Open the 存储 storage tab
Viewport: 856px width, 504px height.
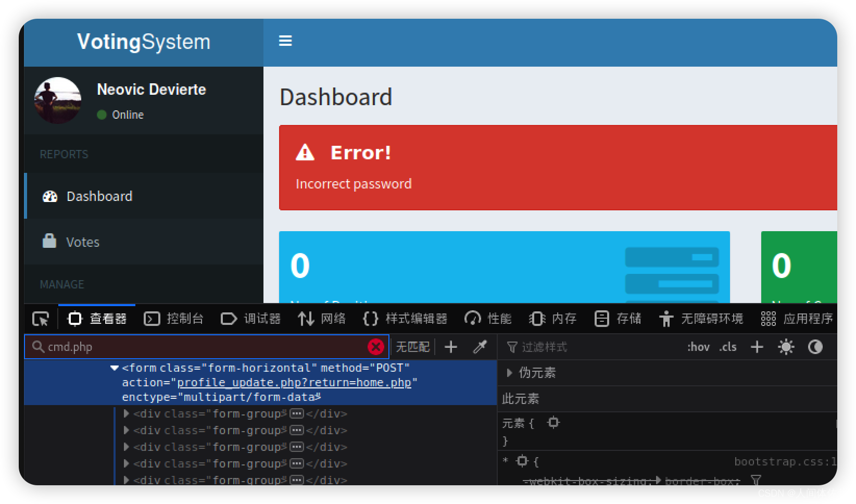pyautogui.click(x=618, y=319)
